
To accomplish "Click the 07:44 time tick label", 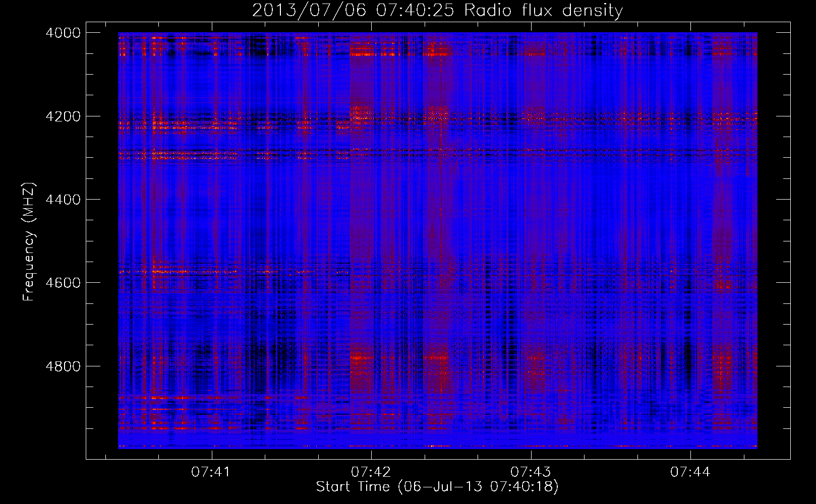I will pos(690,472).
